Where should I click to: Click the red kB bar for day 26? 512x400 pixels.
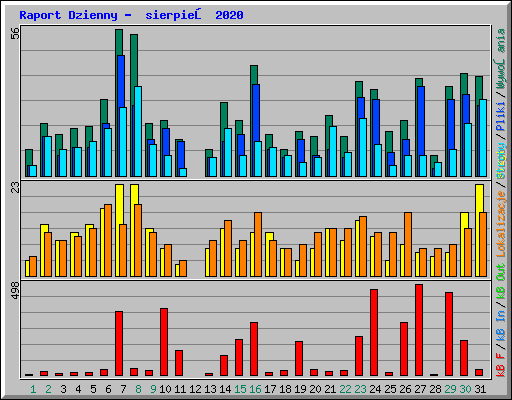(x=404, y=349)
